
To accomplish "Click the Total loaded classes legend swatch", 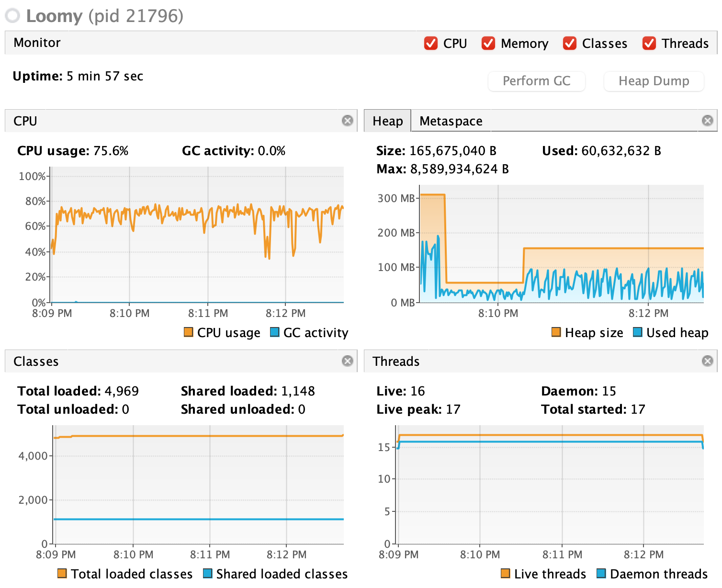I will pyautogui.click(x=62, y=573).
